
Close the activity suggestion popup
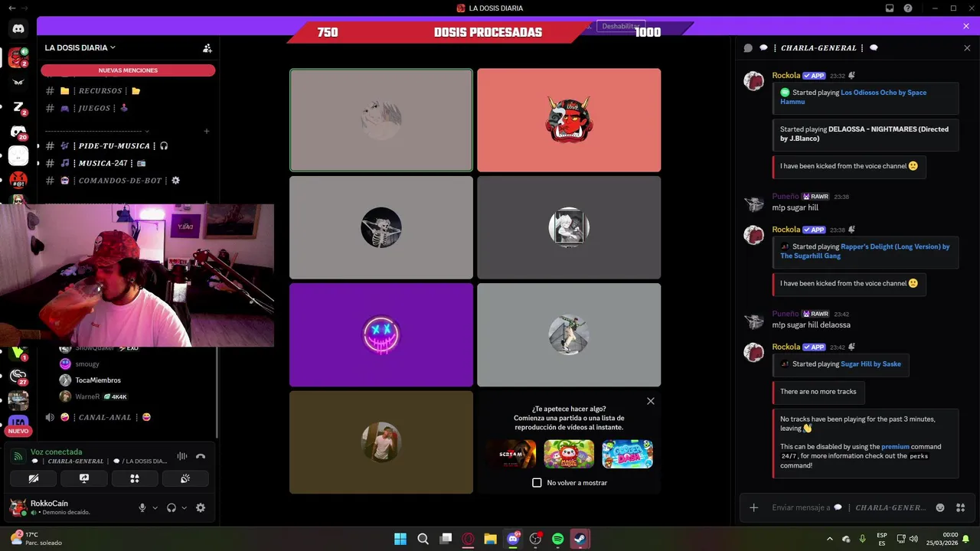click(651, 401)
